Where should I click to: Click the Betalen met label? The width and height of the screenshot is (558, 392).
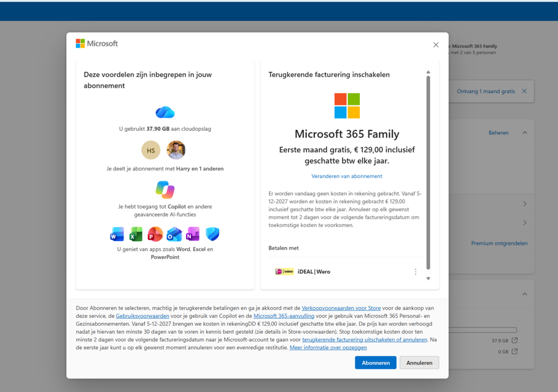pyautogui.click(x=284, y=248)
